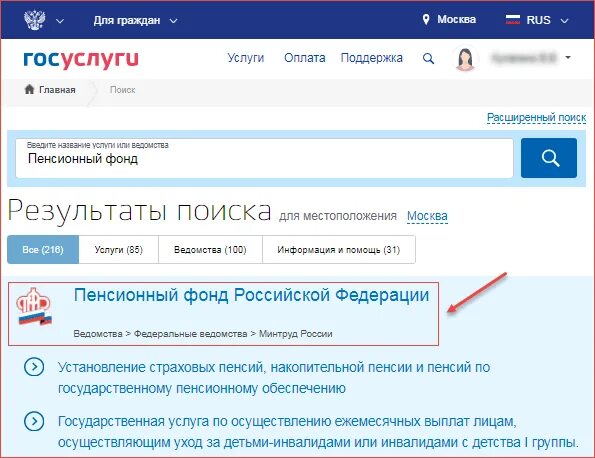Click arrow icon beside 'Государственная услуга по осуществлению'
The image size is (595, 458).
click(x=34, y=421)
